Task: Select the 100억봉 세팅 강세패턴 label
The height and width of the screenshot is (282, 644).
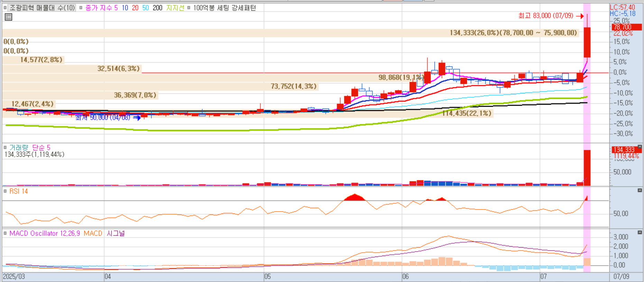Action: point(224,8)
